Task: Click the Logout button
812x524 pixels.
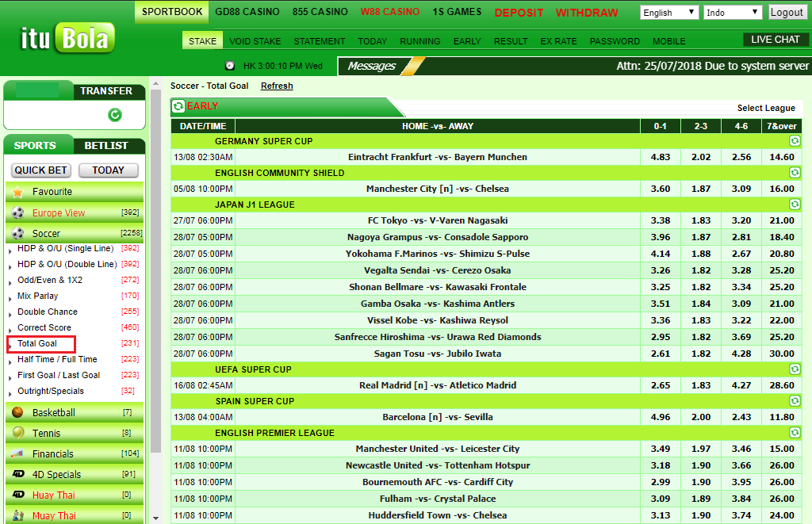Action: (786, 13)
